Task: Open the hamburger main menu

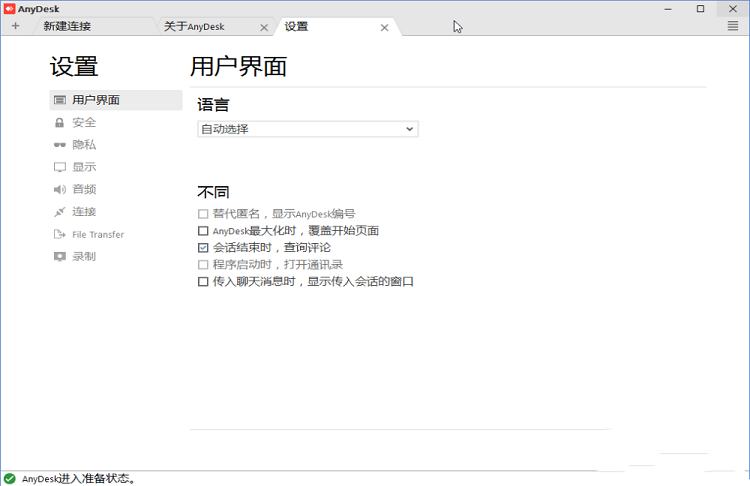Action: click(733, 26)
